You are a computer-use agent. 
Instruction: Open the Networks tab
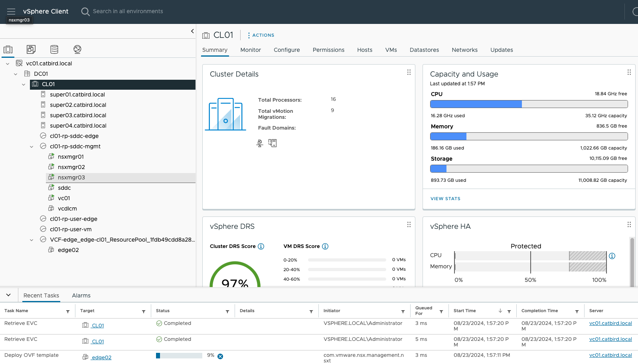pos(464,50)
